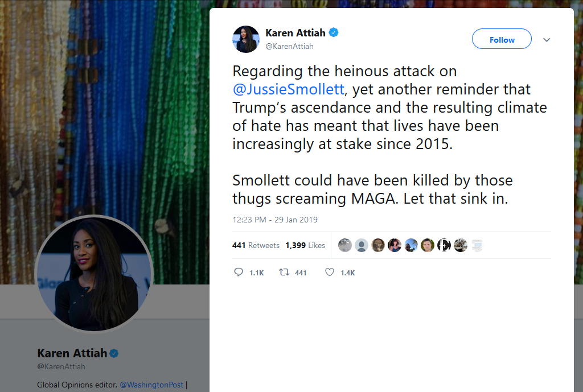Like the tweet with the heart icon
583x392 pixels.
point(329,273)
